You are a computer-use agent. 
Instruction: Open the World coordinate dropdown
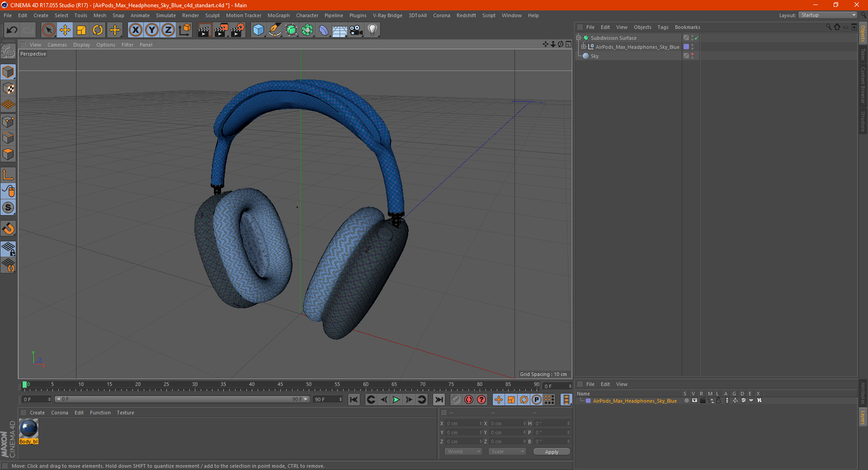463,451
